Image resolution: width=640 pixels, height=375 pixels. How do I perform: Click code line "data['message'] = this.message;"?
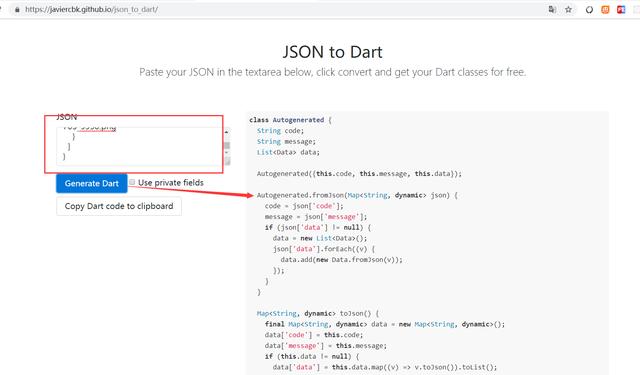click(x=326, y=346)
